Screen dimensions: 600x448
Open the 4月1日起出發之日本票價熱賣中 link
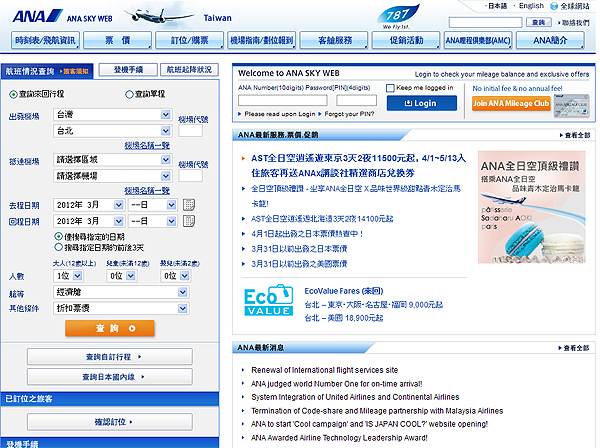[x=307, y=234]
